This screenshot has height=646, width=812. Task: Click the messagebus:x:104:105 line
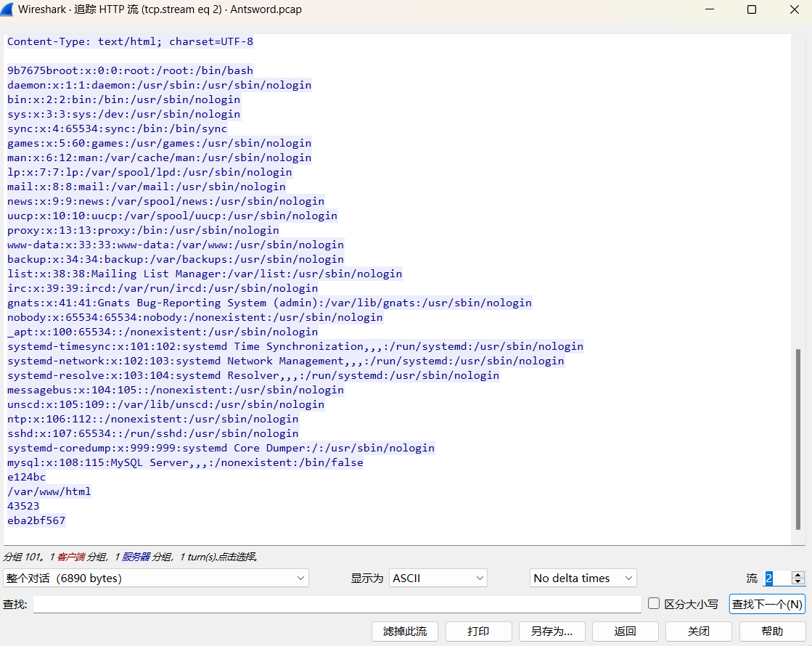pyautogui.click(x=176, y=390)
